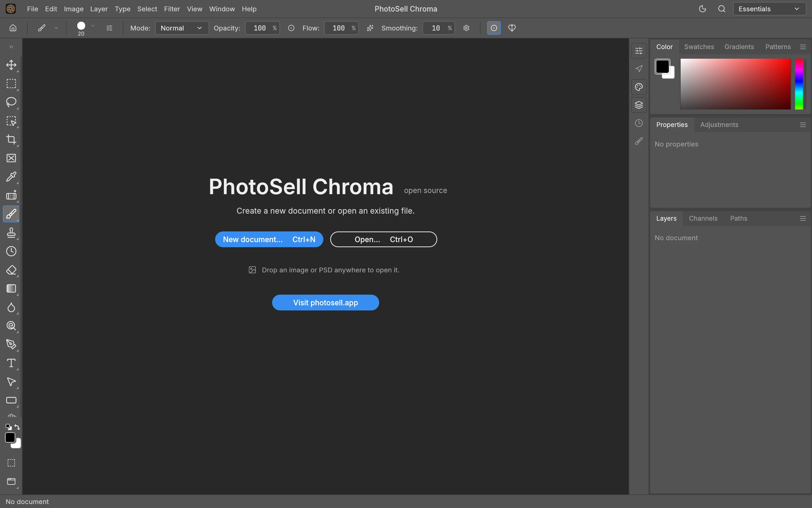Select the Clone Stamp tool

(x=11, y=233)
